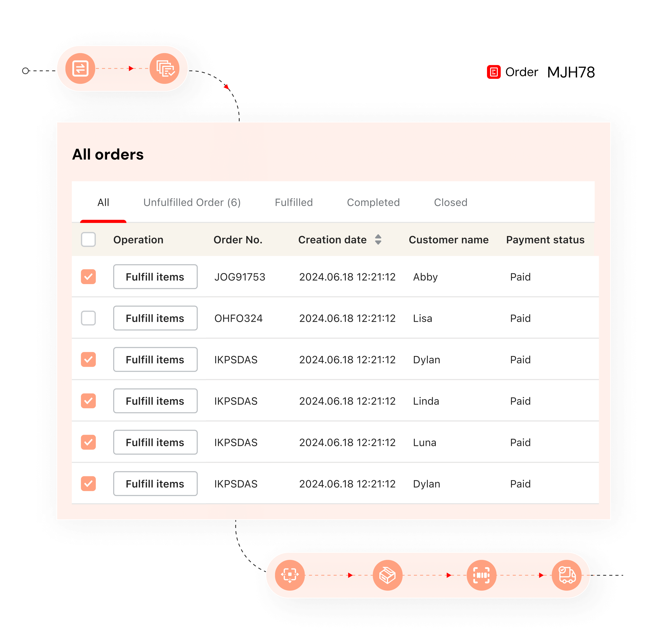Uncheck the checkbox for Luna's order
This screenshot has height=644, width=645.
click(89, 442)
